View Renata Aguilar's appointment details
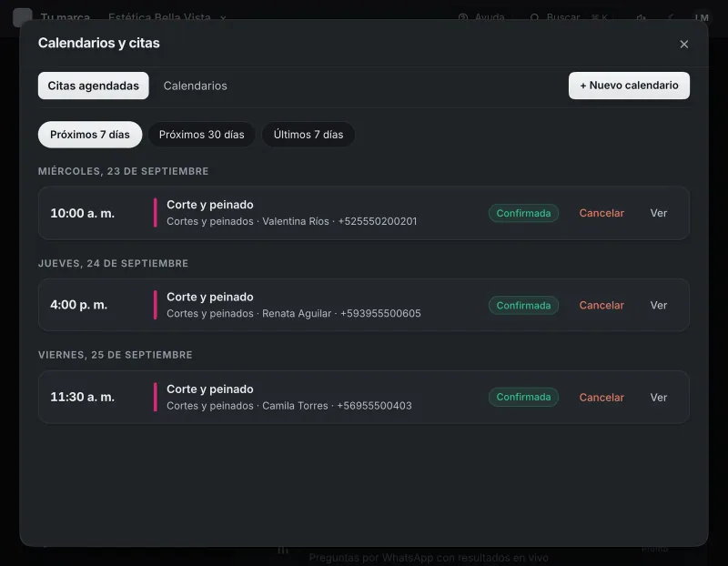The width and height of the screenshot is (728, 566). [x=658, y=305]
